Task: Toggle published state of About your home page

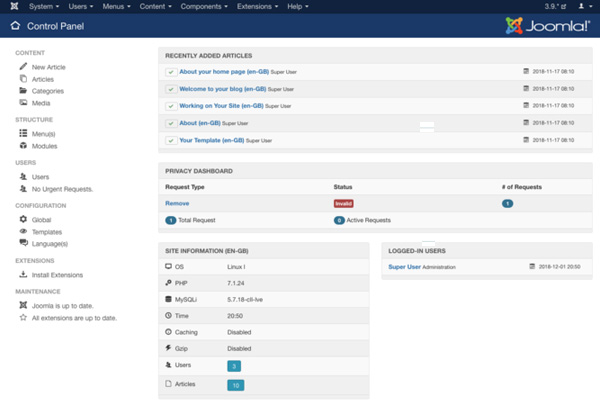Action: pyautogui.click(x=171, y=72)
